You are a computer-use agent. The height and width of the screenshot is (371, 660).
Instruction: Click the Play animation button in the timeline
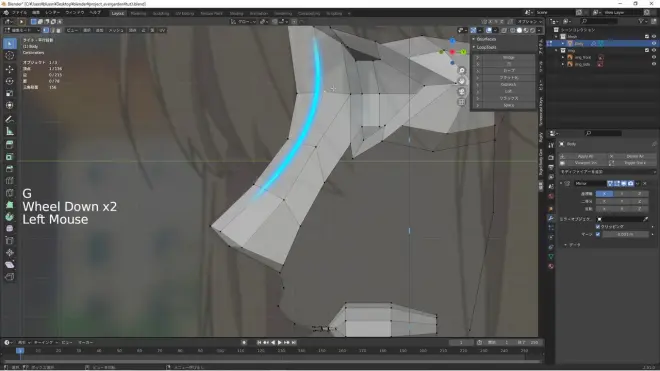pos(279,343)
